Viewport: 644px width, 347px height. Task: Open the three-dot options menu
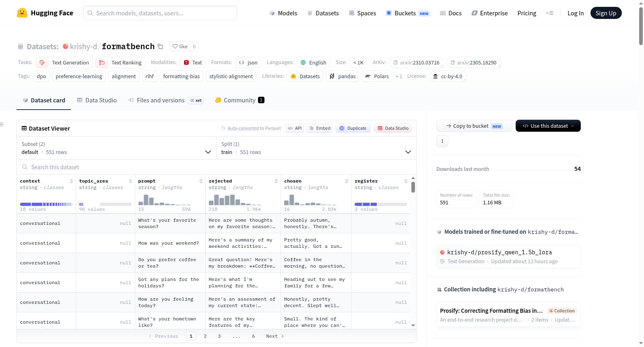point(442,141)
